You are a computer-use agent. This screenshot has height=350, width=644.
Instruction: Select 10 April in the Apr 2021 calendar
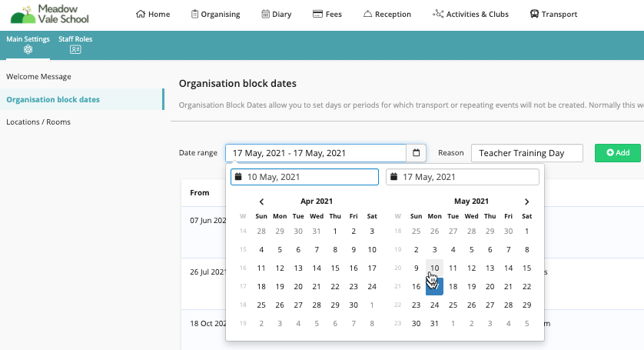(372, 250)
